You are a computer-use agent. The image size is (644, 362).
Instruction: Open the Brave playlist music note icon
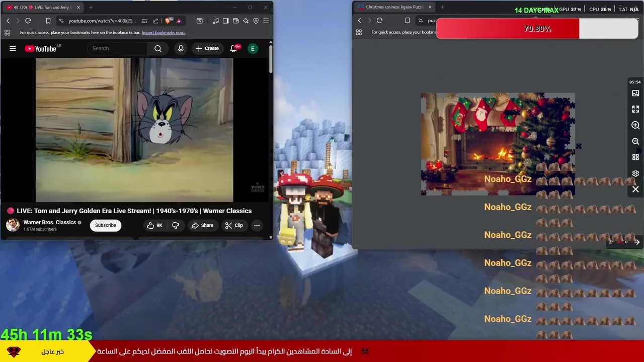point(215,21)
